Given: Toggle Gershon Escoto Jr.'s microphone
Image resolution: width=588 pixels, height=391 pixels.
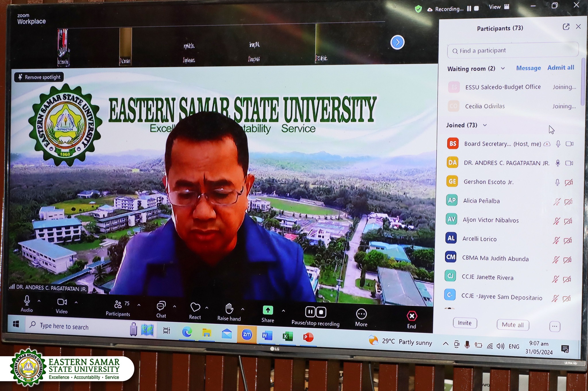Looking at the screenshot, I should pos(558,182).
